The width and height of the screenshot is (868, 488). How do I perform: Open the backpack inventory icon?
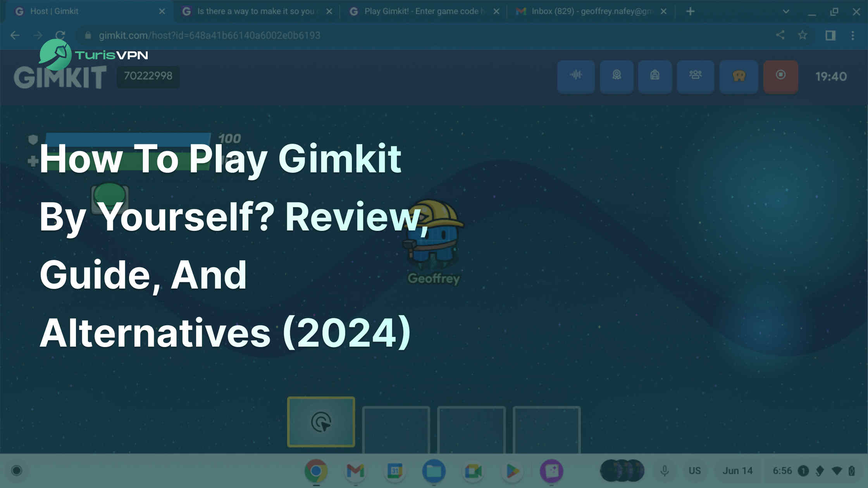click(x=655, y=77)
